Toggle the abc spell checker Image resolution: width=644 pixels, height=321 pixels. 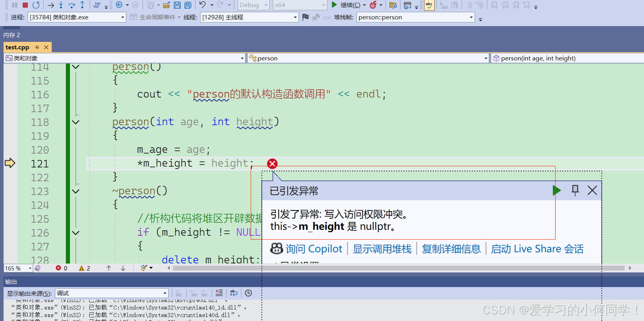tap(429, 5)
